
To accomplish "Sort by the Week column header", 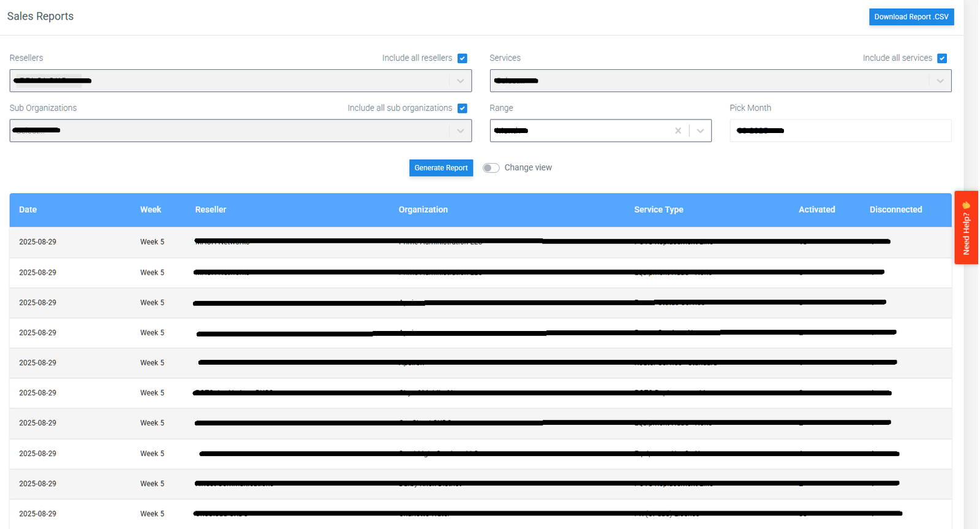I will coord(150,210).
